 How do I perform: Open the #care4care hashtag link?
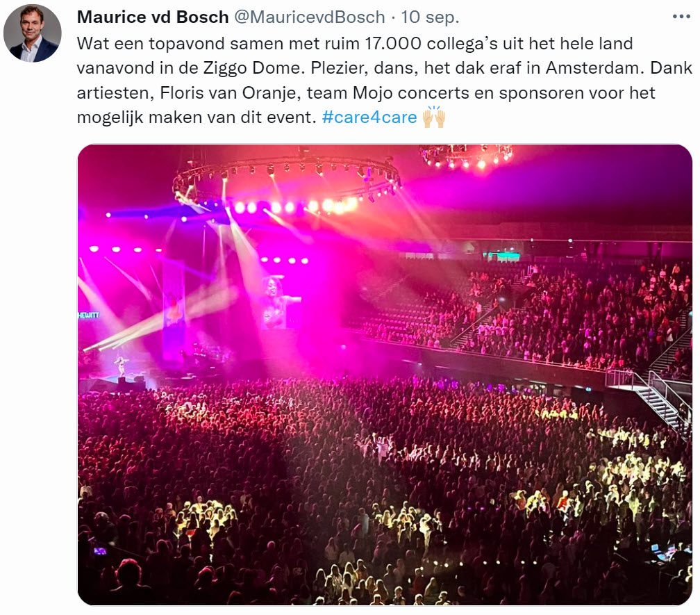coord(369,117)
